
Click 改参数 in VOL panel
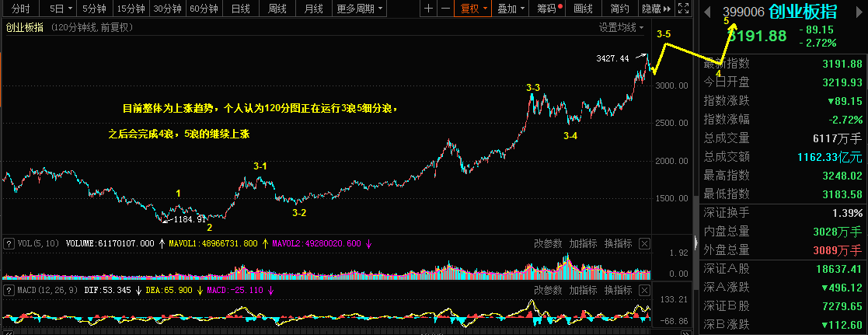tap(548, 243)
